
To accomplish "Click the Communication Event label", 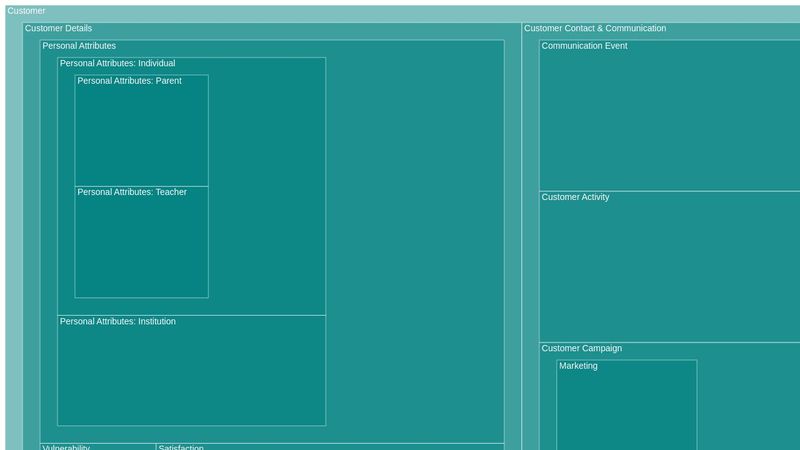I will (584, 46).
